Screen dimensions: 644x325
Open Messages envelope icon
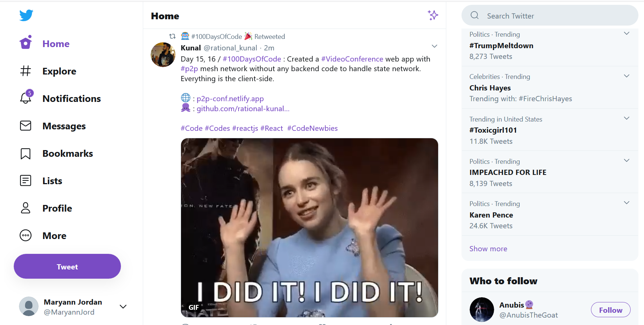pos(26,126)
